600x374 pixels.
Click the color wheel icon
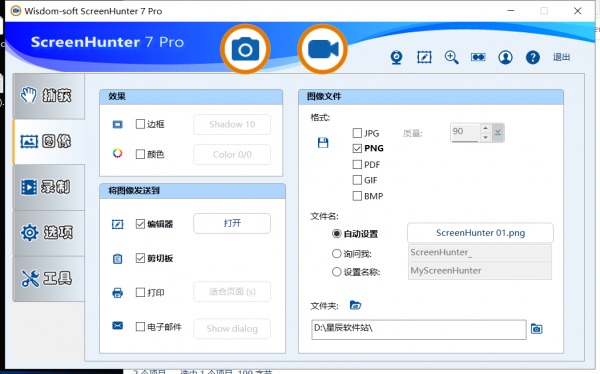pyautogui.click(x=117, y=154)
